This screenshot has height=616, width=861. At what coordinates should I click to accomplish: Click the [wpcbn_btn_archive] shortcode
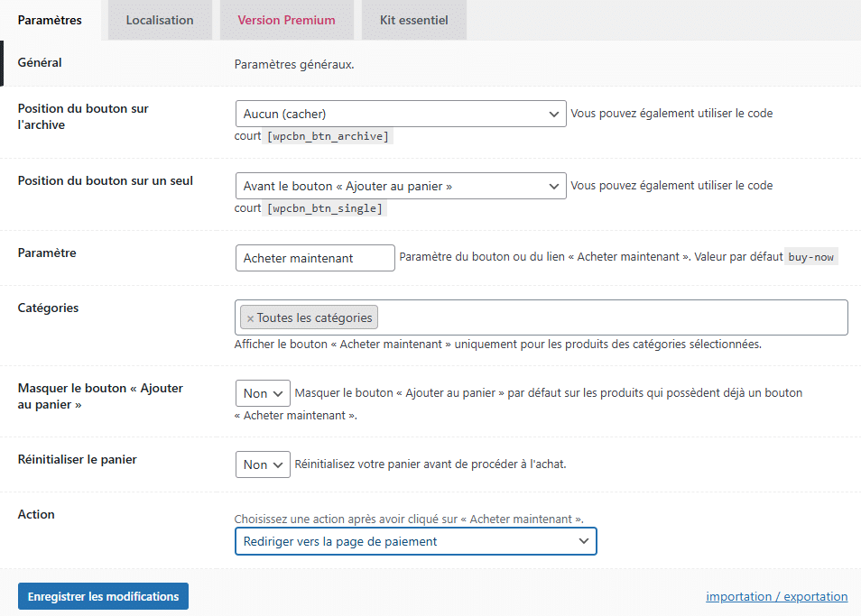[x=328, y=136]
